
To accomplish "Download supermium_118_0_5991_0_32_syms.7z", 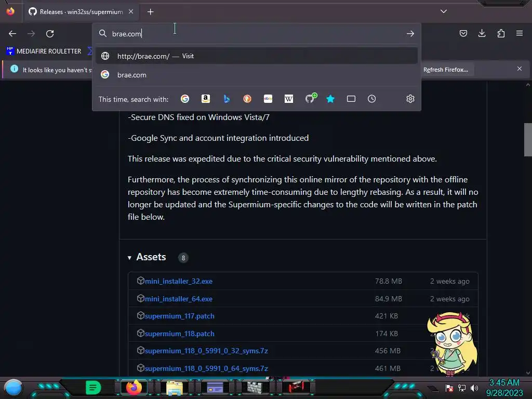I will (206, 351).
